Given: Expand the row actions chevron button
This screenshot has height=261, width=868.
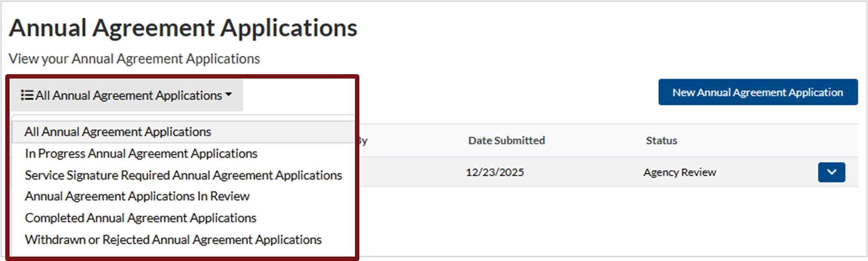Looking at the screenshot, I should [x=831, y=172].
